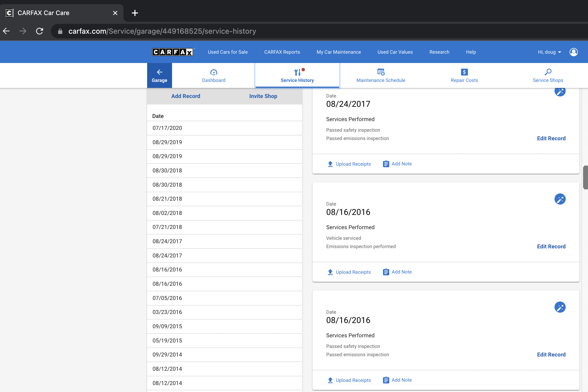The height and width of the screenshot is (392, 588).
Task: Click the page vertical scrollbar thumb
Action: [x=585, y=178]
